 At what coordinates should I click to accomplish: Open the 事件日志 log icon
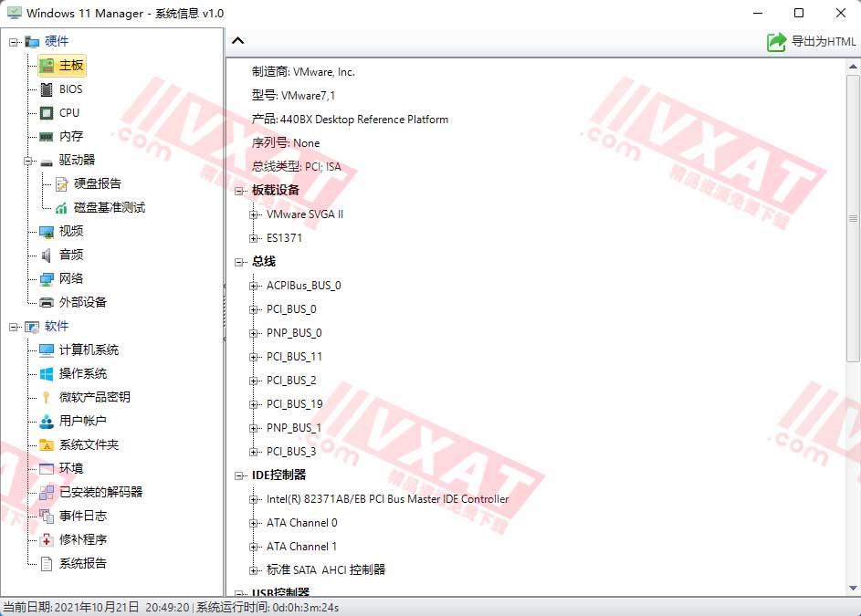[x=47, y=517]
